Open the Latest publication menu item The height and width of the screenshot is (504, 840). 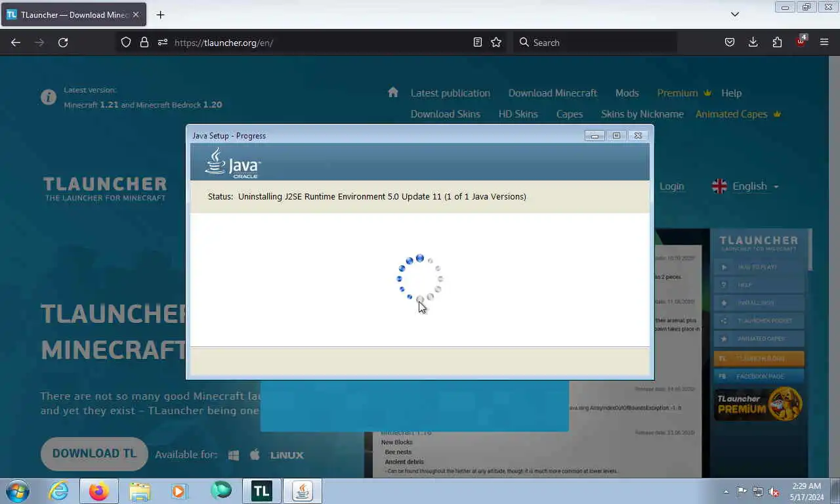pyautogui.click(x=450, y=93)
